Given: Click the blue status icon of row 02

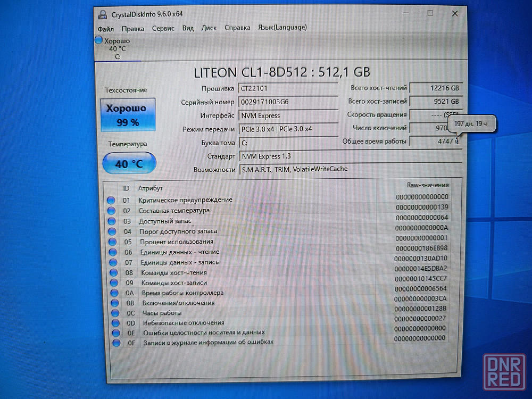Looking at the screenshot, I should [111, 211].
